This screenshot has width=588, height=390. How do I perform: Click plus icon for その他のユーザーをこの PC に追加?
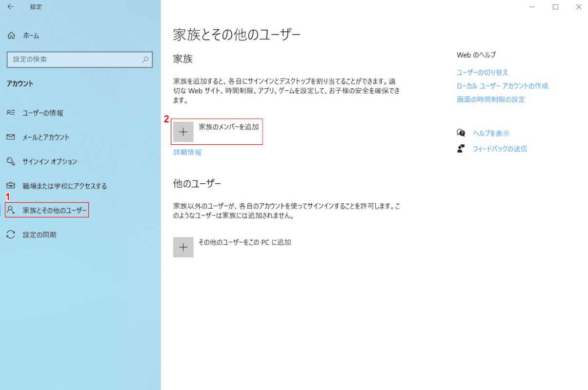183,247
